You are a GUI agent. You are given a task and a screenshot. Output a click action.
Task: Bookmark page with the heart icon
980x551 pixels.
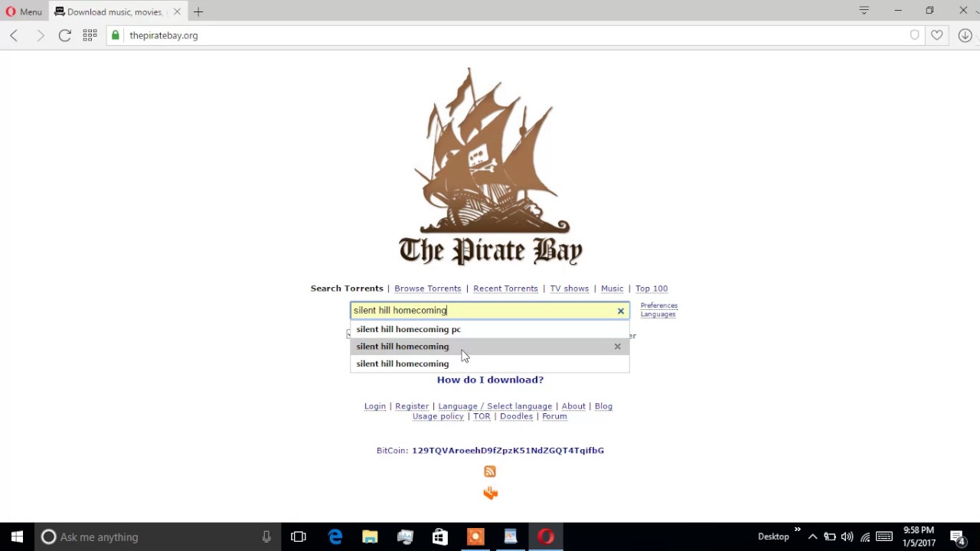pyautogui.click(x=936, y=35)
